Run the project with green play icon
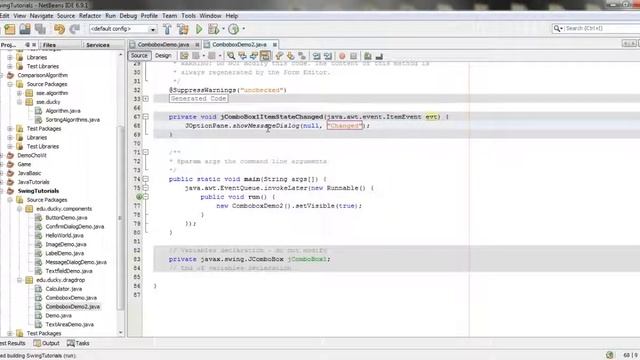This screenshot has height=360, width=640. (199, 29)
